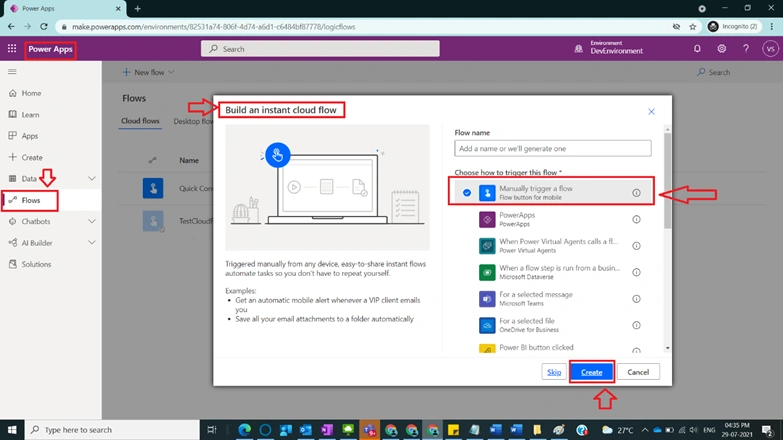The image size is (783, 440).
Task: Open Microsoft Edge from the taskbar
Action: 244,430
